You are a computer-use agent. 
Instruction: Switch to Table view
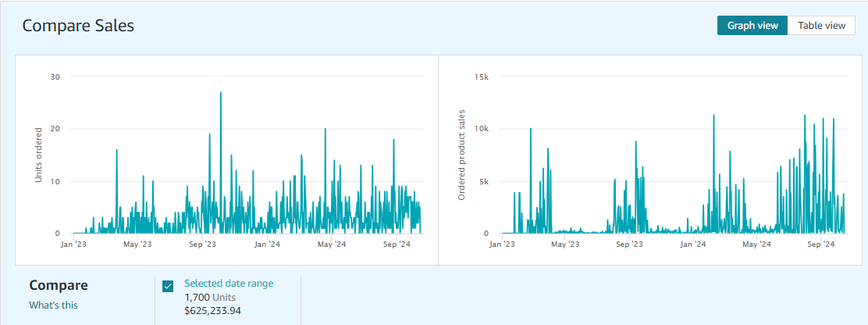point(821,25)
